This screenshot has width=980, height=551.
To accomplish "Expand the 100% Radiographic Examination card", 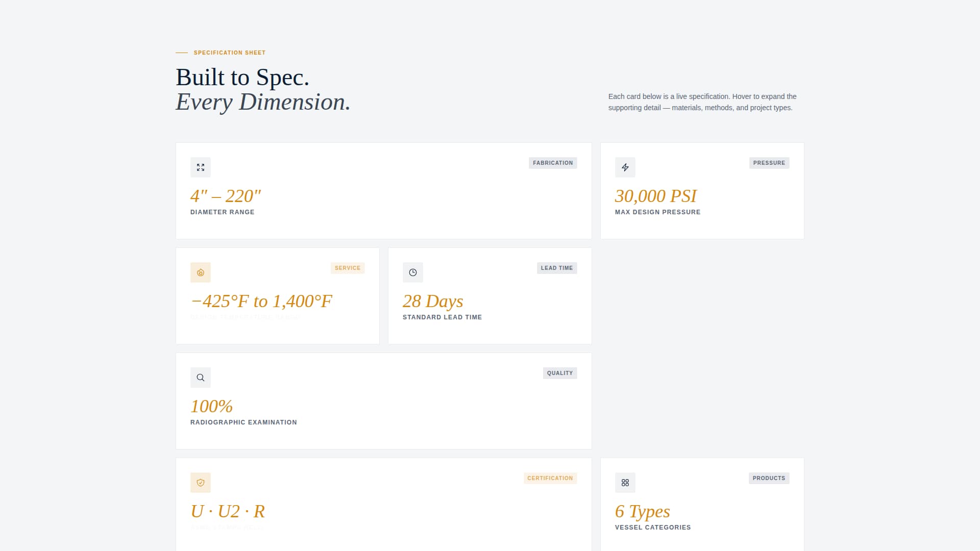I will pyautogui.click(x=383, y=400).
